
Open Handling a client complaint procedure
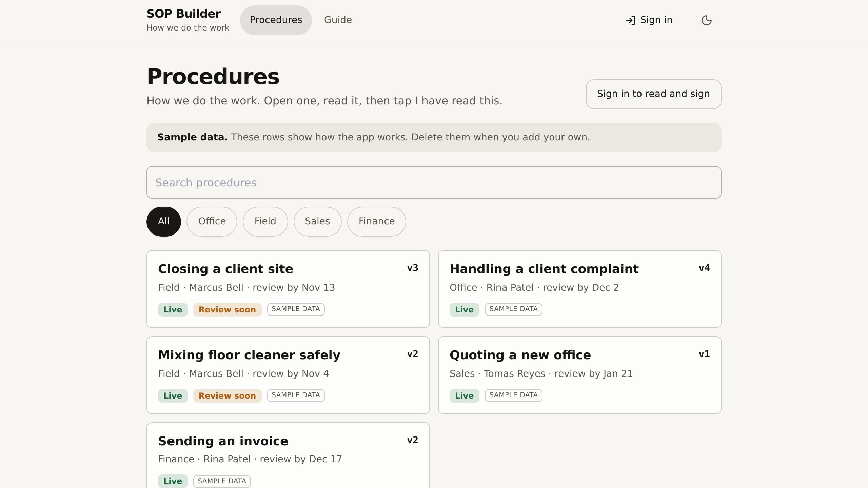click(x=579, y=289)
